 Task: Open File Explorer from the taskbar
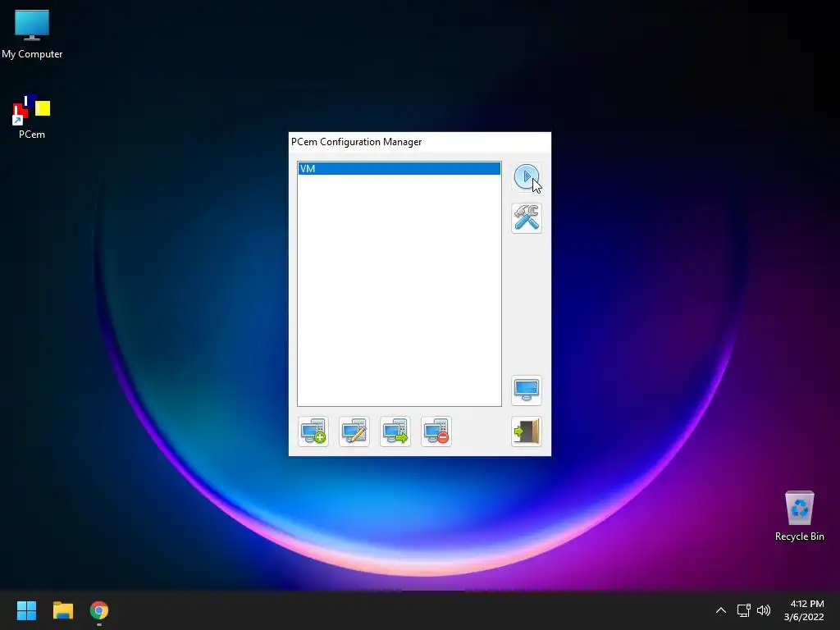pyautogui.click(x=62, y=610)
